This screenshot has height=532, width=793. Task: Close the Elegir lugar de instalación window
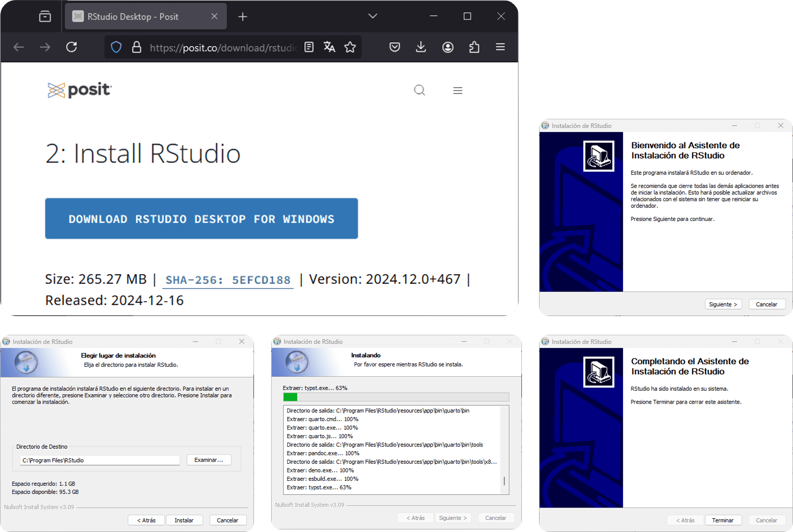pyautogui.click(x=242, y=341)
